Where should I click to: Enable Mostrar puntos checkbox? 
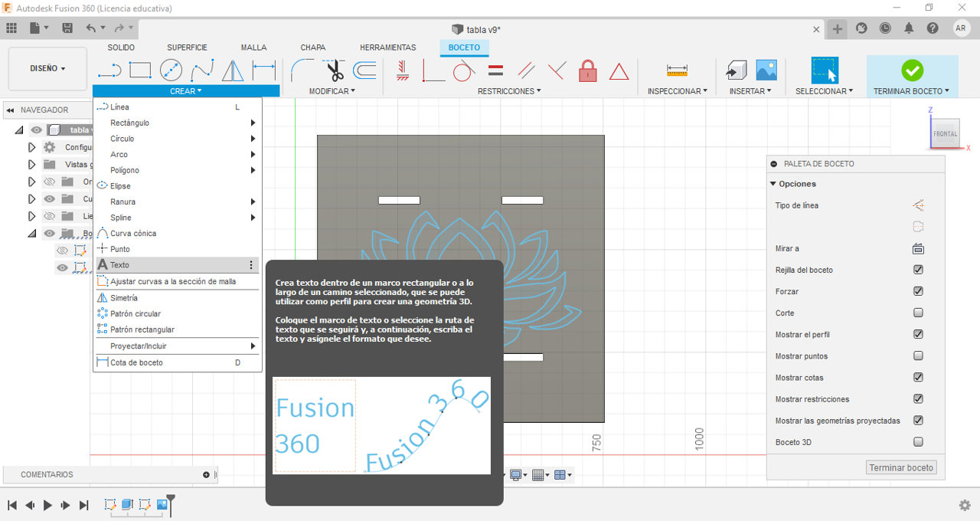click(918, 356)
